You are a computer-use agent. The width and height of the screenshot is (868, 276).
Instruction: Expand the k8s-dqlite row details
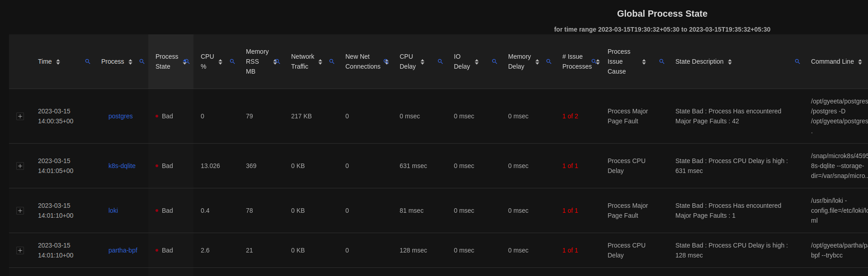point(20,166)
